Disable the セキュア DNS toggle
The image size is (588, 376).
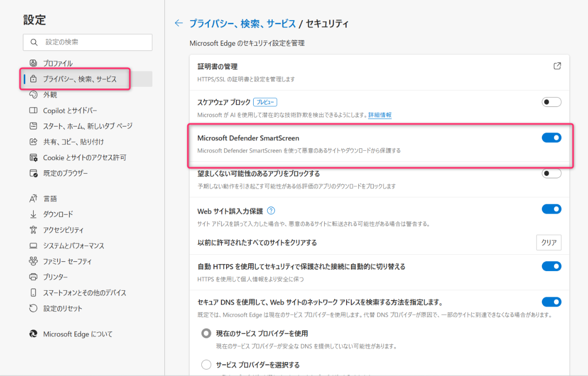tap(552, 302)
